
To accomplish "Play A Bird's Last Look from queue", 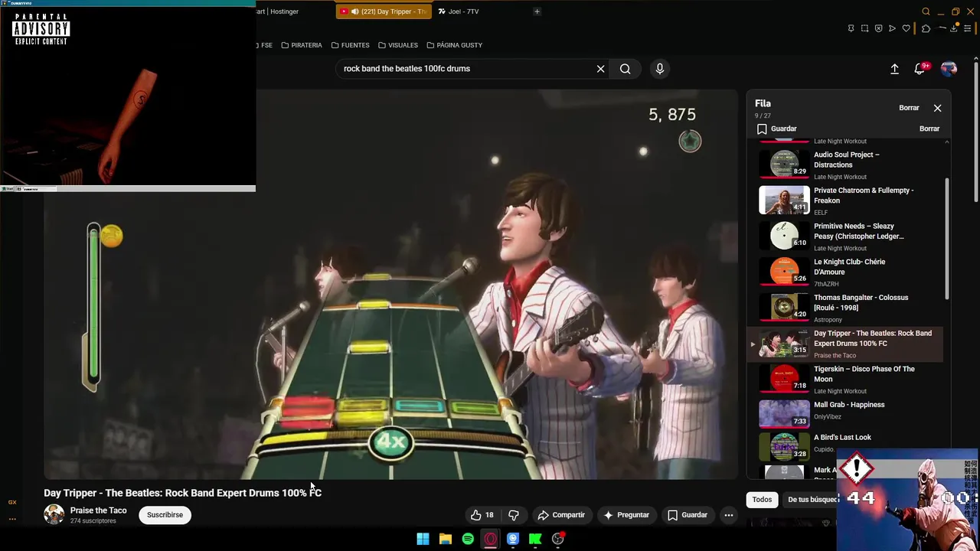I will point(846,445).
